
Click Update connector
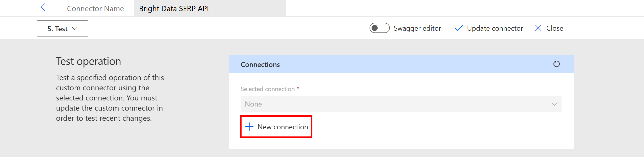click(495, 28)
